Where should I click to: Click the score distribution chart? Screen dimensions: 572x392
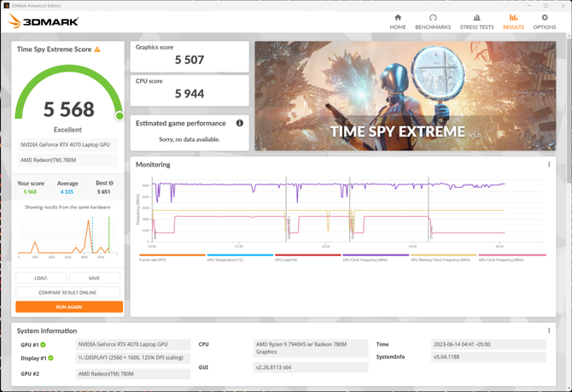(67, 236)
